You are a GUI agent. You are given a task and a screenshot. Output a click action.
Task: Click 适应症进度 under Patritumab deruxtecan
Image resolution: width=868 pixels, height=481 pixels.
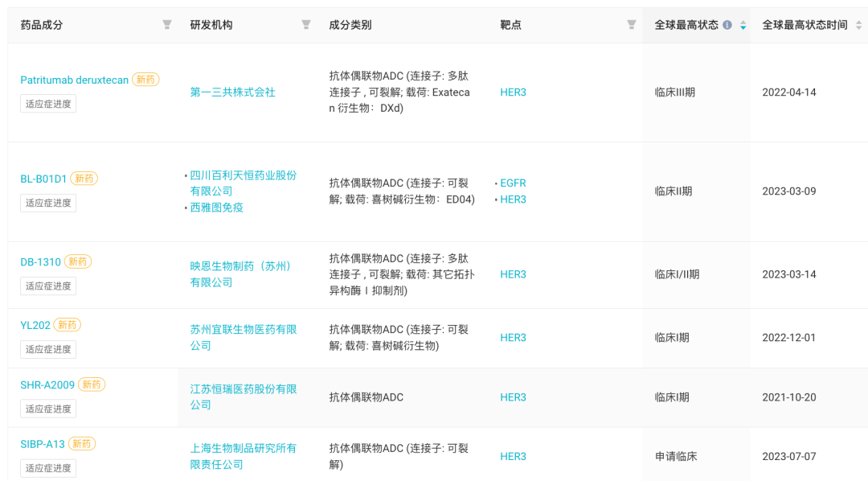[x=48, y=104]
